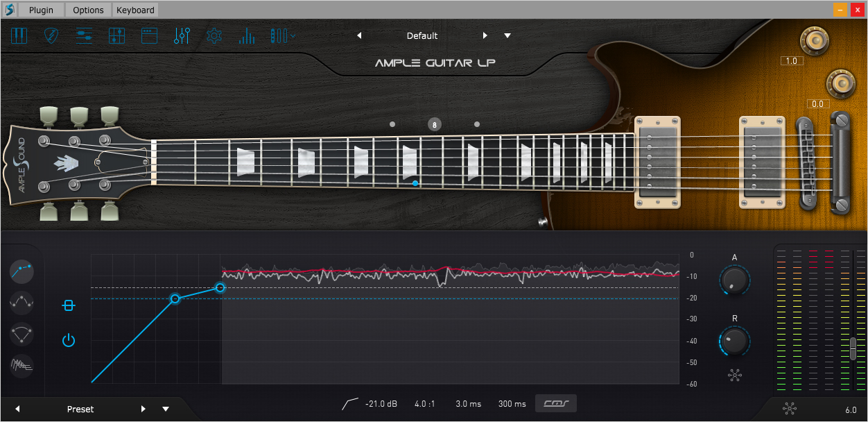Open the horizontal sliders tab player icon
Viewport: 868px width, 422px height.
85,35
